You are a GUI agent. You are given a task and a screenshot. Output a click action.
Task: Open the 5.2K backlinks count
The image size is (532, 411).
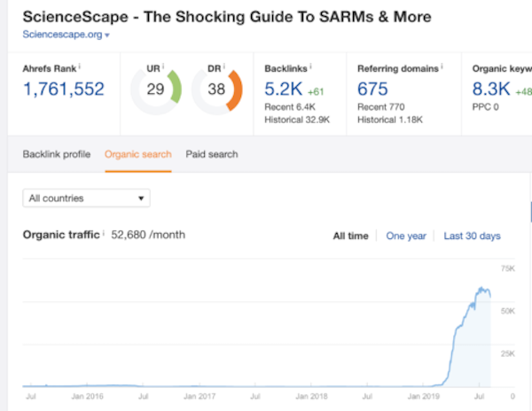tap(284, 89)
